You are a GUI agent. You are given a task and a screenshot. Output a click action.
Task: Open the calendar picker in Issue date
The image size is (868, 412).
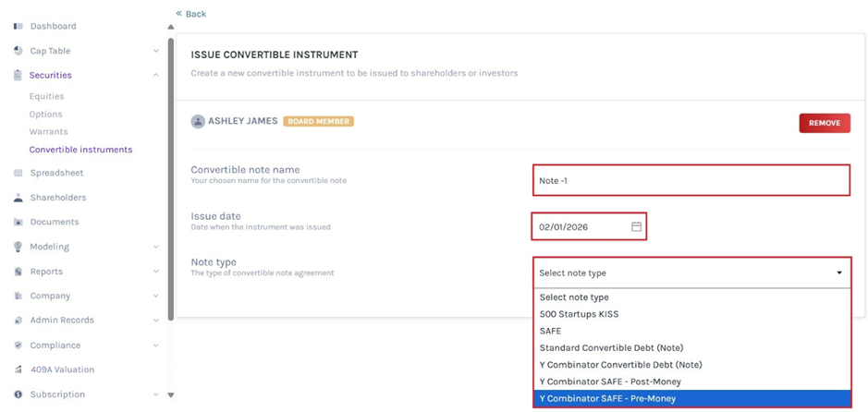[636, 226]
